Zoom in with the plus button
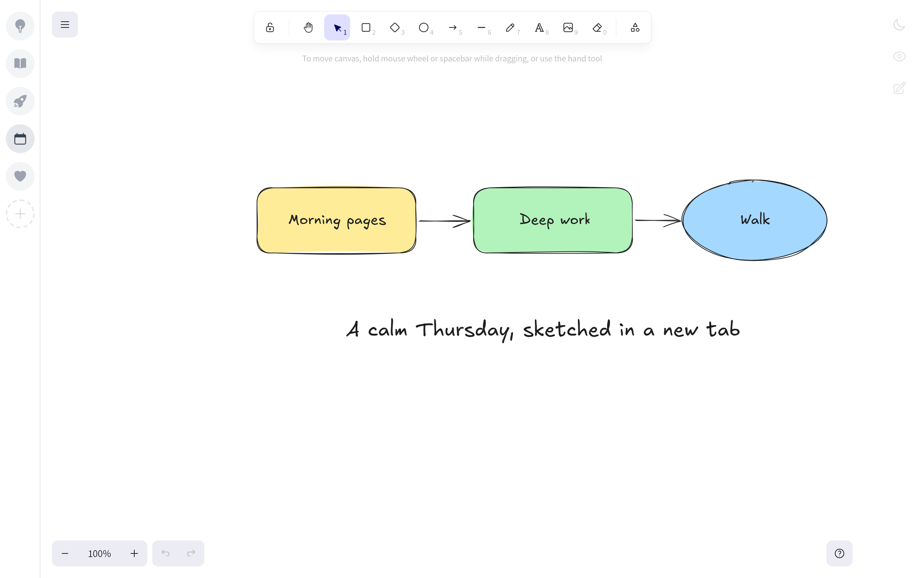 coord(134,553)
